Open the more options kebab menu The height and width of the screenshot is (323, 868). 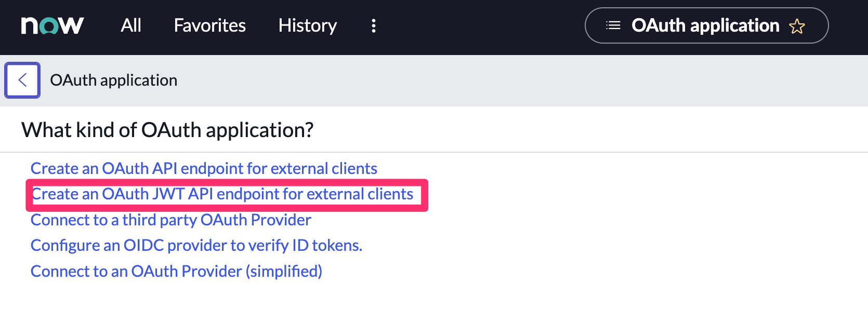pyautogui.click(x=373, y=25)
